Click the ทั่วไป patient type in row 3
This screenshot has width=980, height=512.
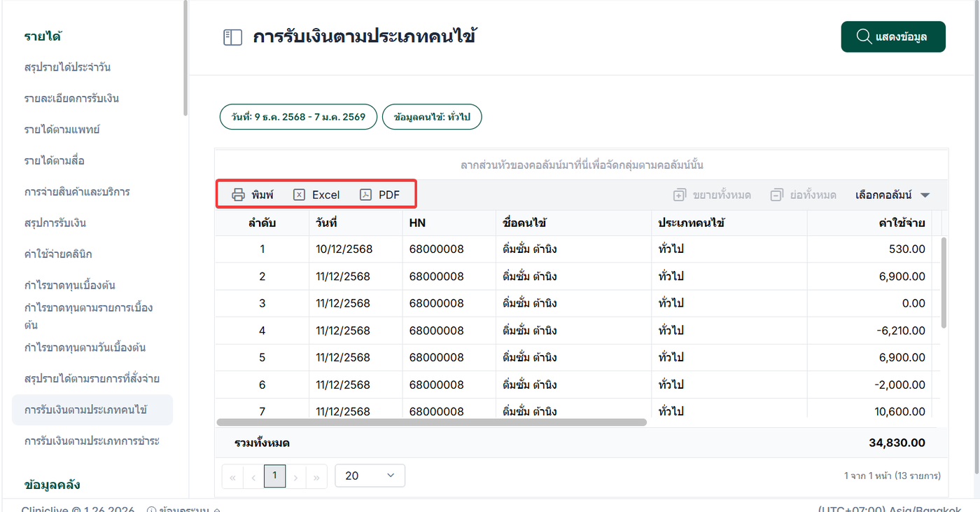(x=671, y=303)
